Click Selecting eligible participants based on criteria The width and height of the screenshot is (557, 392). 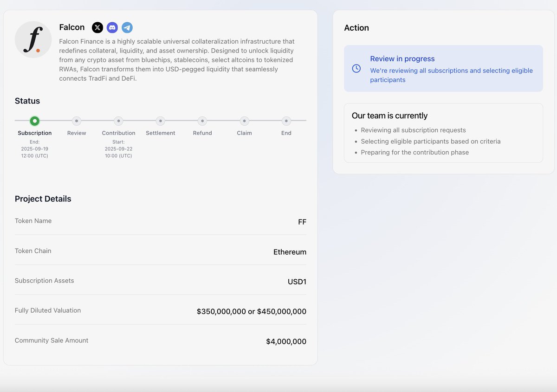431,141
